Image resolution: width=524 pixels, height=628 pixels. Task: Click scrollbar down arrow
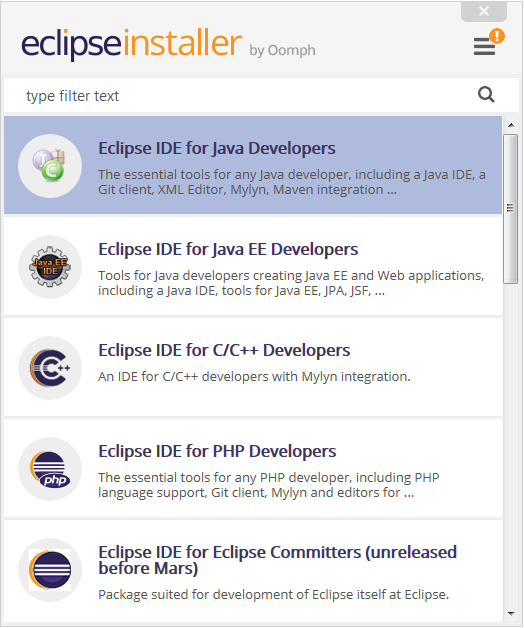[511, 613]
